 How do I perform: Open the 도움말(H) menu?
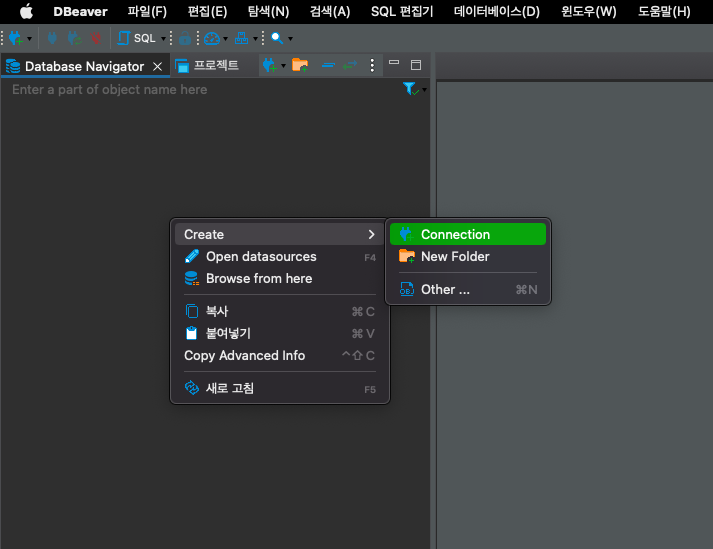click(664, 11)
